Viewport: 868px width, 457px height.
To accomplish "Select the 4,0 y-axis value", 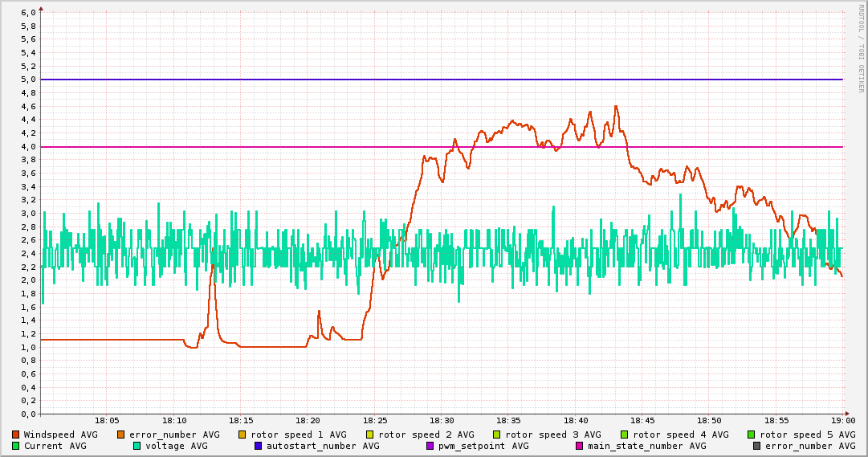I will (x=29, y=146).
